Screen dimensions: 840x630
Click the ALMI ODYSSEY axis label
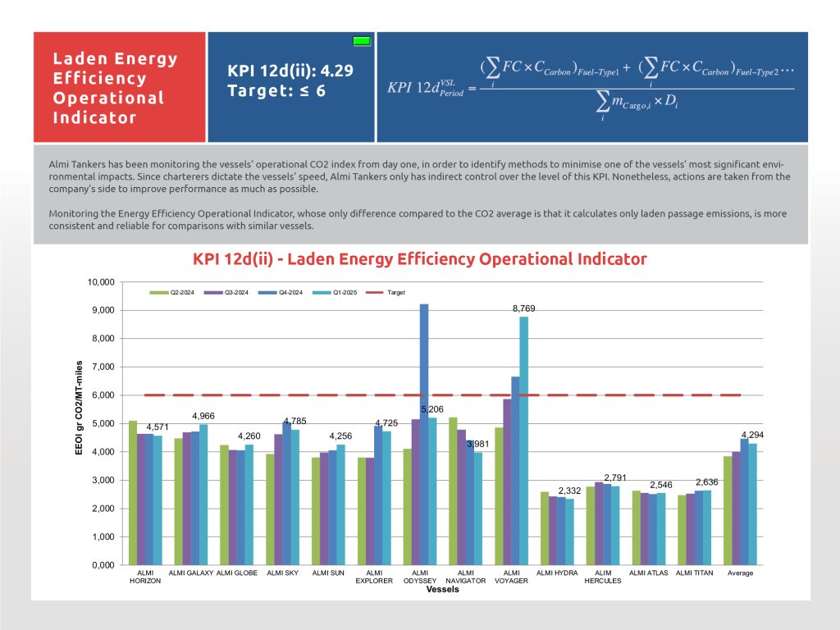point(420,577)
